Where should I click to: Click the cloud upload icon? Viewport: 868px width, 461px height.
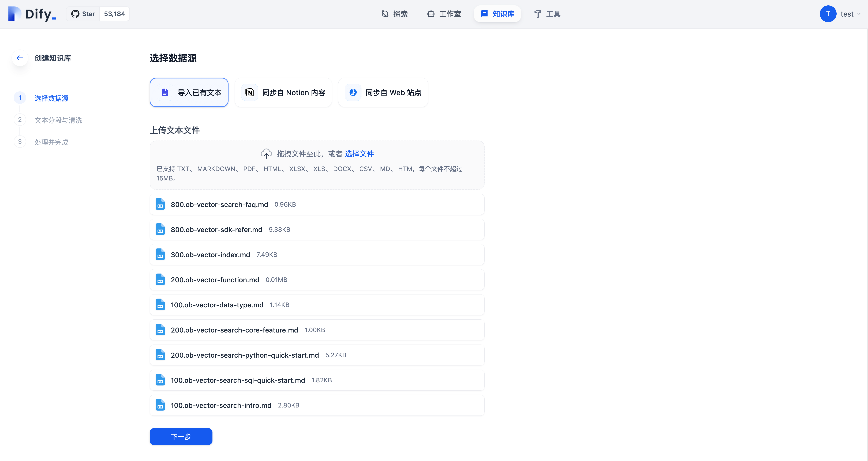[x=266, y=154]
